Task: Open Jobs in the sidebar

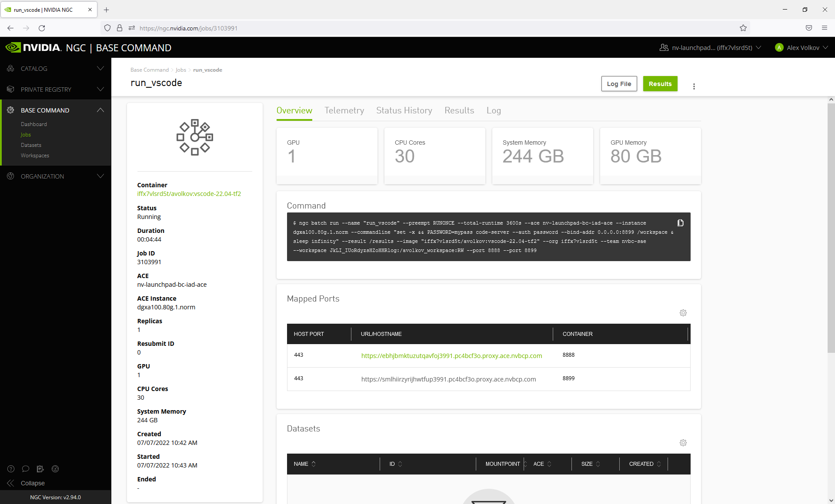Action: pyautogui.click(x=26, y=135)
